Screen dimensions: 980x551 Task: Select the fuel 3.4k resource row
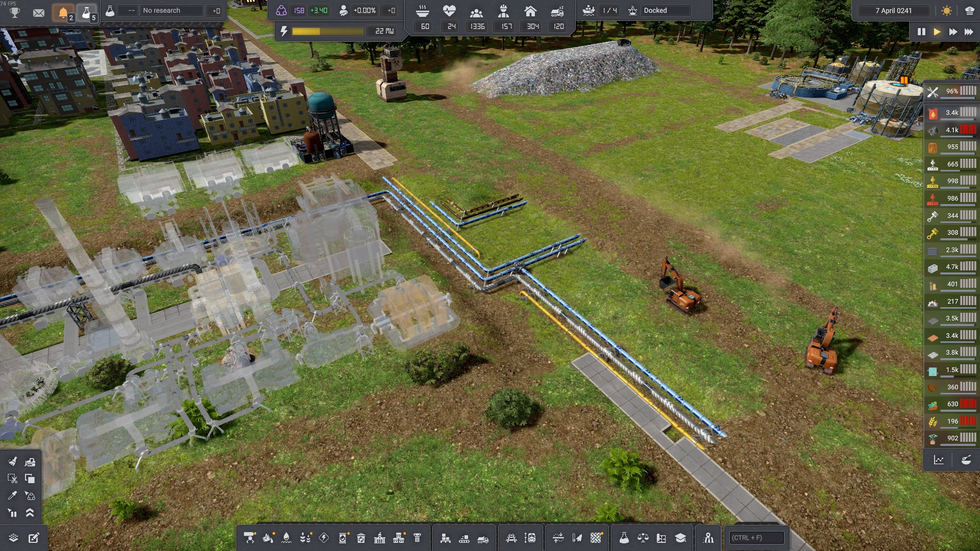(951, 113)
